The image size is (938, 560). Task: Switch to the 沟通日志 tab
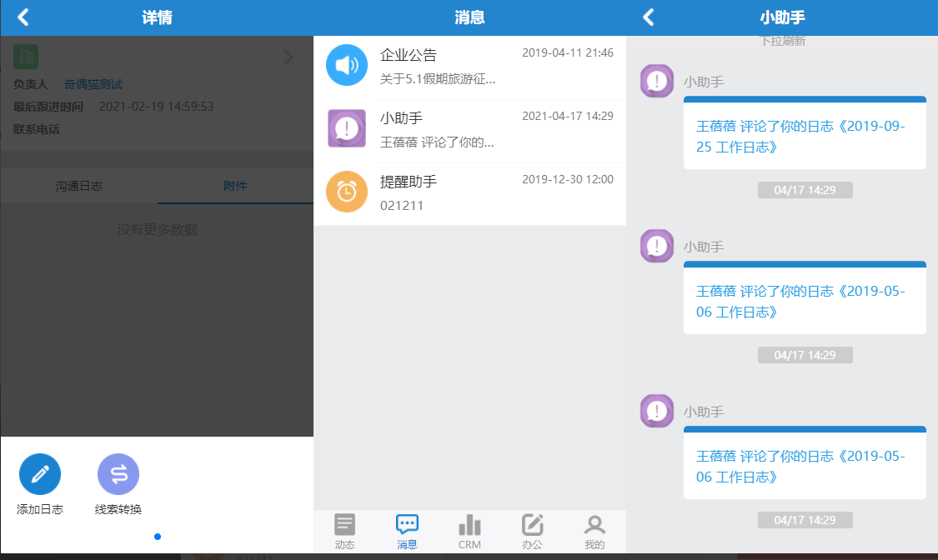[x=79, y=186]
